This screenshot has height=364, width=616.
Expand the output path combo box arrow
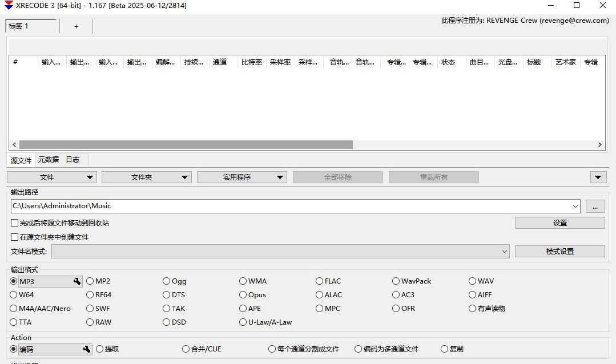point(574,207)
